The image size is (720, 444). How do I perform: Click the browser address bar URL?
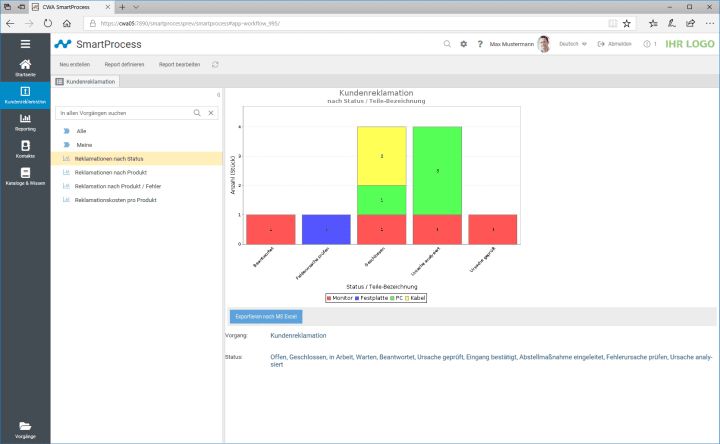click(190, 23)
